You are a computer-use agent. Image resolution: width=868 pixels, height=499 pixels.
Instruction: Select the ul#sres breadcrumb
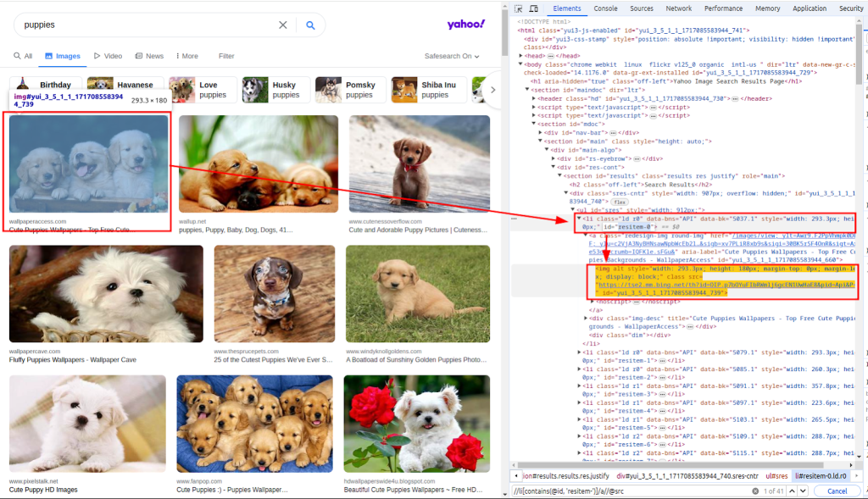[776, 476]
